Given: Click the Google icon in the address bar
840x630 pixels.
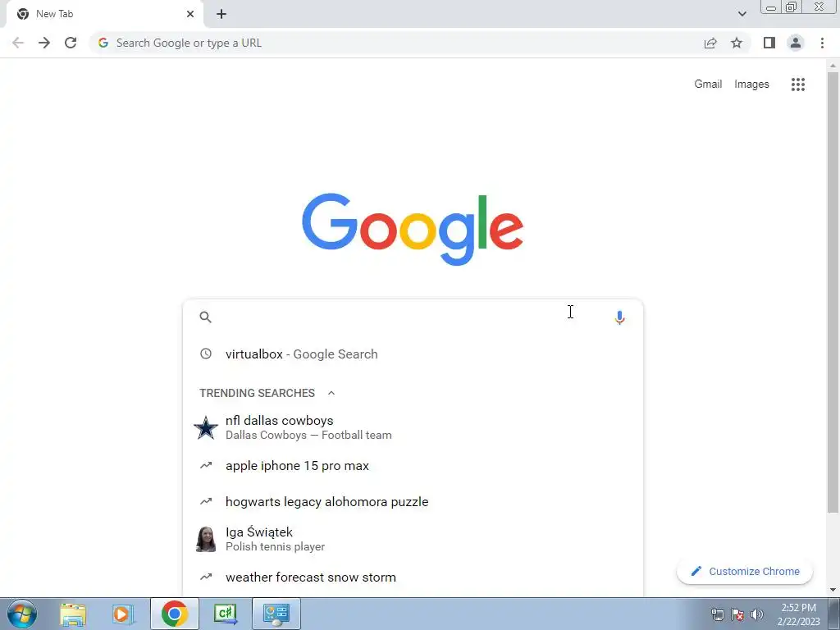Looking at the screenshot, I should [103, 43].
